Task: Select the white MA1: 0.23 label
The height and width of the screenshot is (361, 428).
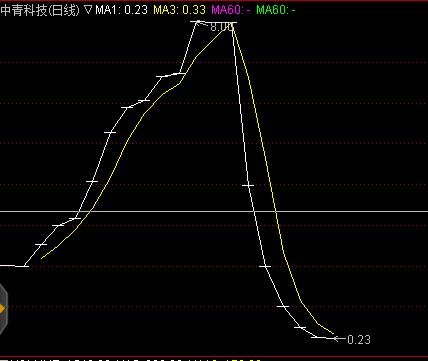Action: [122, 10]
